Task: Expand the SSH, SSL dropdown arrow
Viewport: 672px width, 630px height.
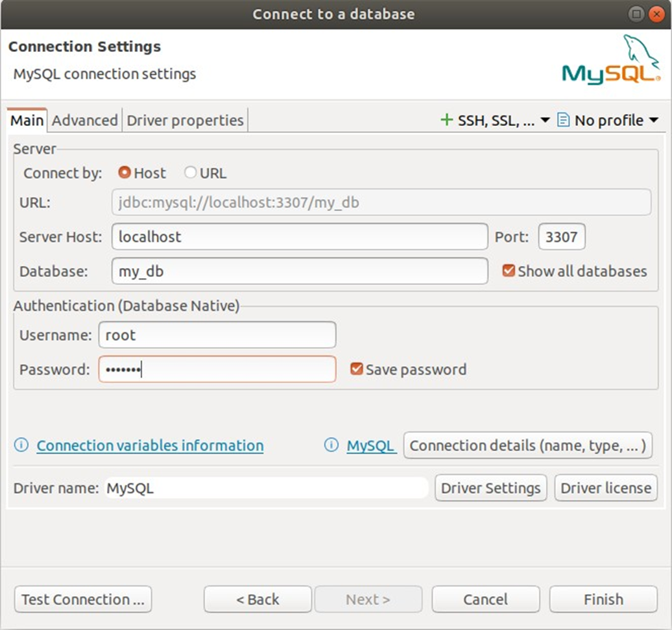Action: 545,120
